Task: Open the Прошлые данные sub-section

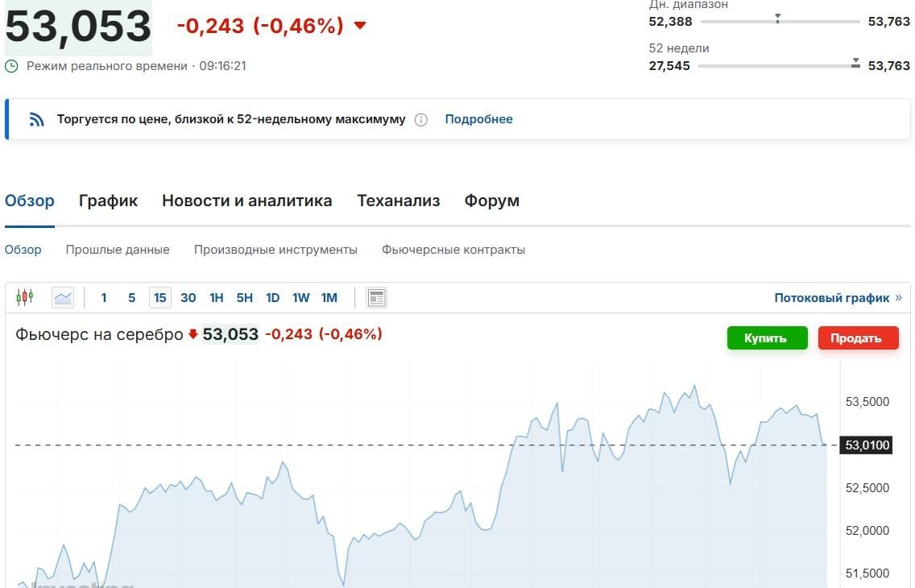Action: point(118,250)
